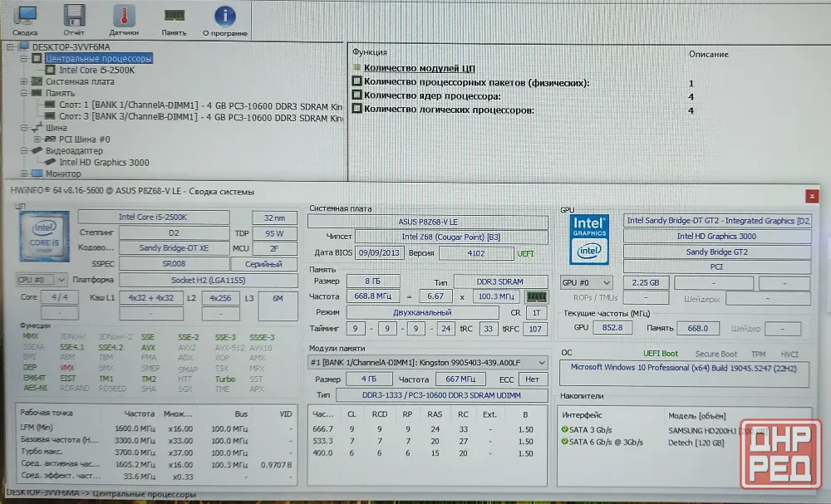This screenshot has width=831, height=504.
Task: Click the Двухканальный memory mode field
Action: pyautogui.click(x=422, y=312)
